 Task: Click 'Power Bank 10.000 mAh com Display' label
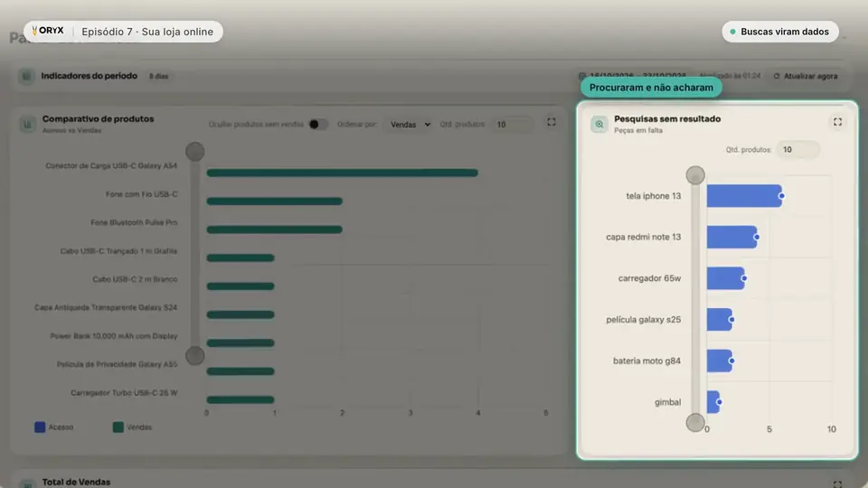[x=114, y=336]
